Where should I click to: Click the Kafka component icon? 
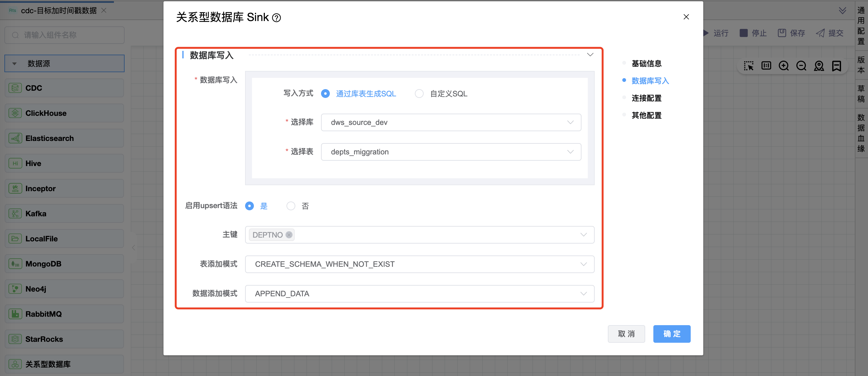pyautogui.click(x=15, y=214)
